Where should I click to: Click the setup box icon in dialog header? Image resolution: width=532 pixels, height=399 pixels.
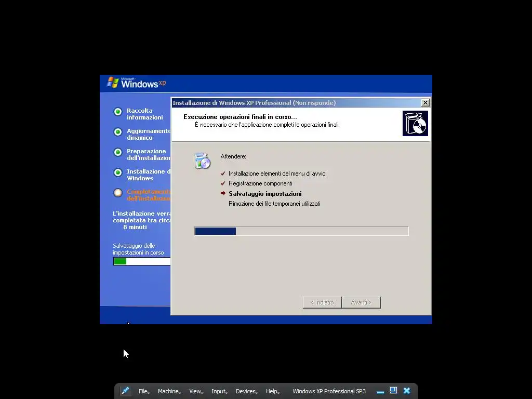415,123
